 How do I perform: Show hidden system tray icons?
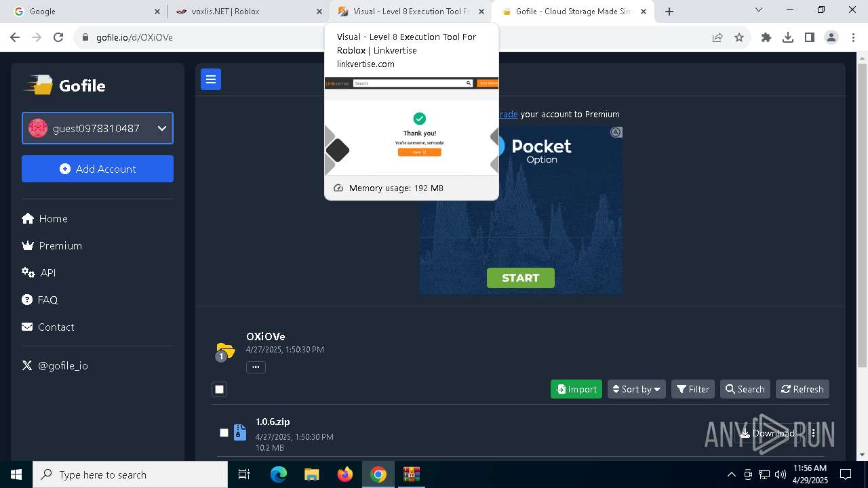pos(731,474)
